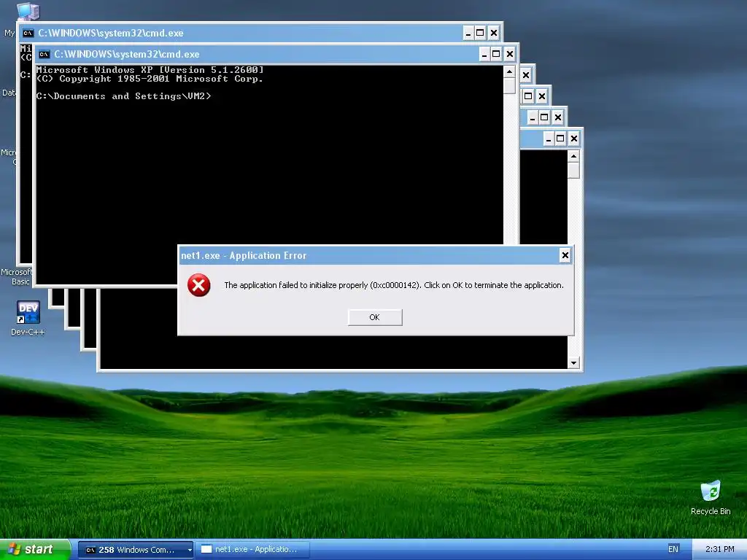
Task: Click scroll up arrow in lowest cascaded cmd window
Action: pyautogui.click(x=573, y=156)
